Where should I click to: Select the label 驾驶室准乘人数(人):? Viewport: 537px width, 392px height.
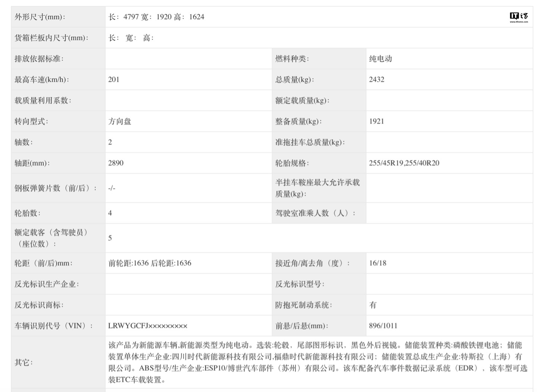[x=315, y=213]
